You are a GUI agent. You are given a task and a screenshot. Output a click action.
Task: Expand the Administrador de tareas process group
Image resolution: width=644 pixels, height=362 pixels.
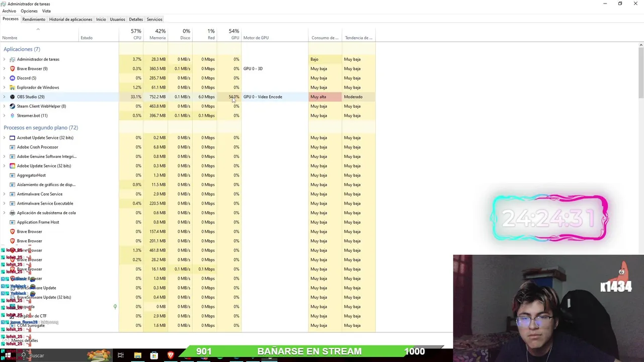click(5, 59)
